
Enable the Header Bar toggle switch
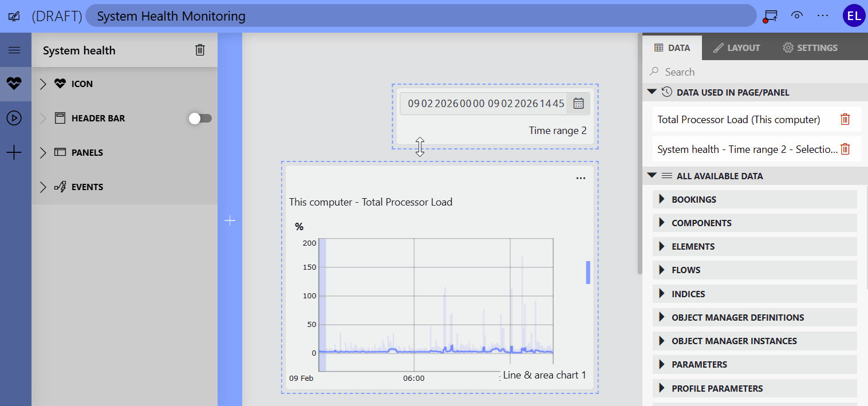coord(200,118)
